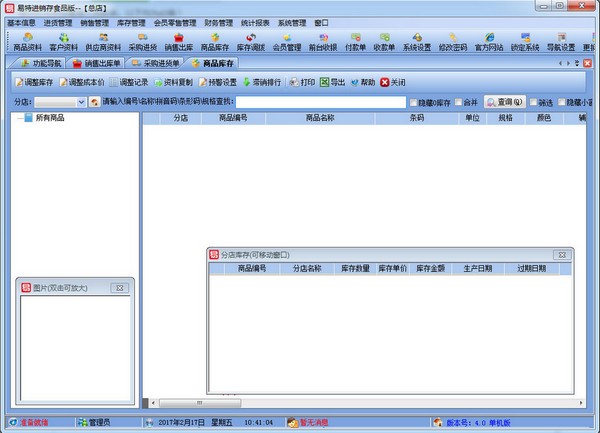Viewport: 600px width, 433px height.
Task: Click the 查询 search button
Action: [x=505, y=102]
